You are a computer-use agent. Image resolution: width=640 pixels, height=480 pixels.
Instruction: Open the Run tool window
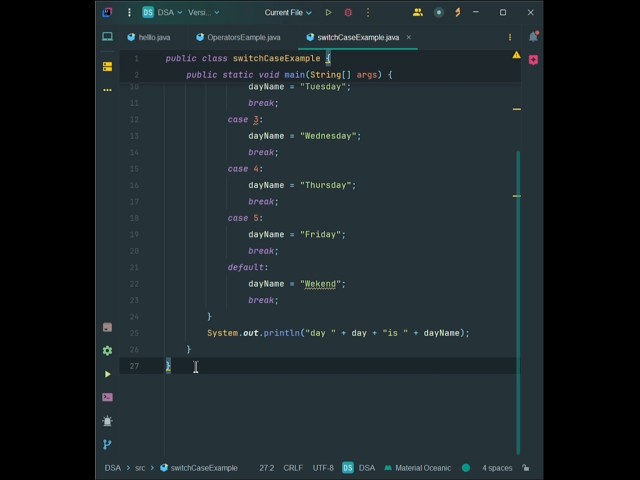pyautogui.click(x=107, y=374)
